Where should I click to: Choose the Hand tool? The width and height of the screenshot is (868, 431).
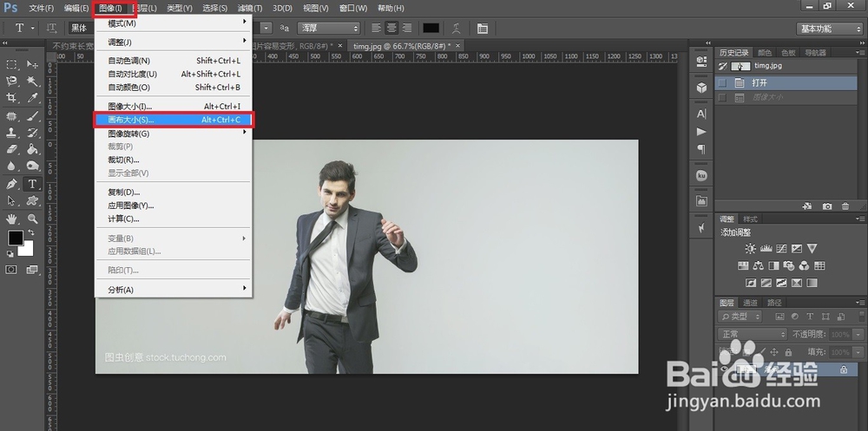pyautogui.click(x=12, y=219)
